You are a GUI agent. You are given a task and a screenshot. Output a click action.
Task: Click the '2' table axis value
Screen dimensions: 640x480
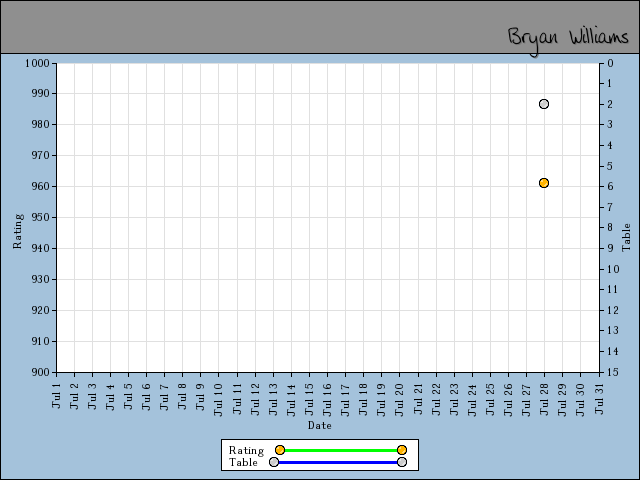click(610, 104)
